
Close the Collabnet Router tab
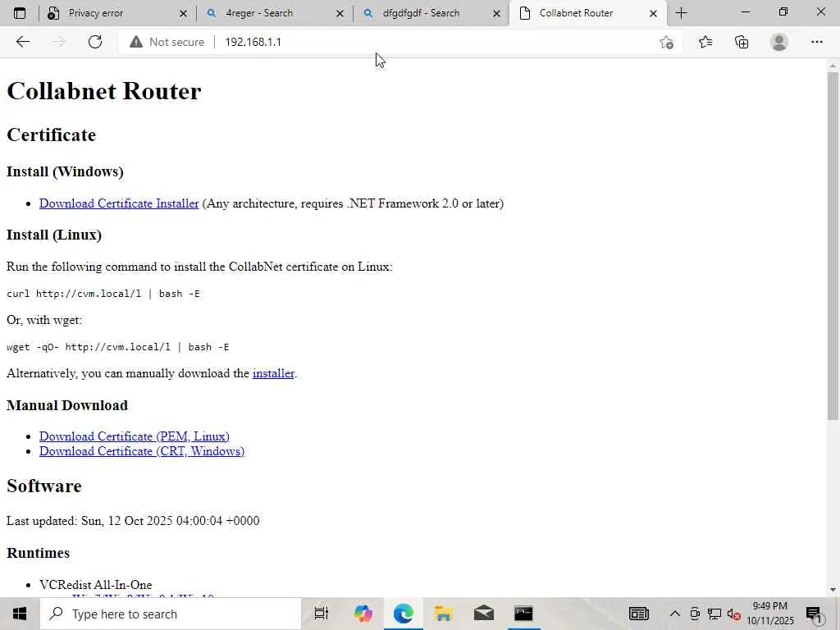point(653,13)
